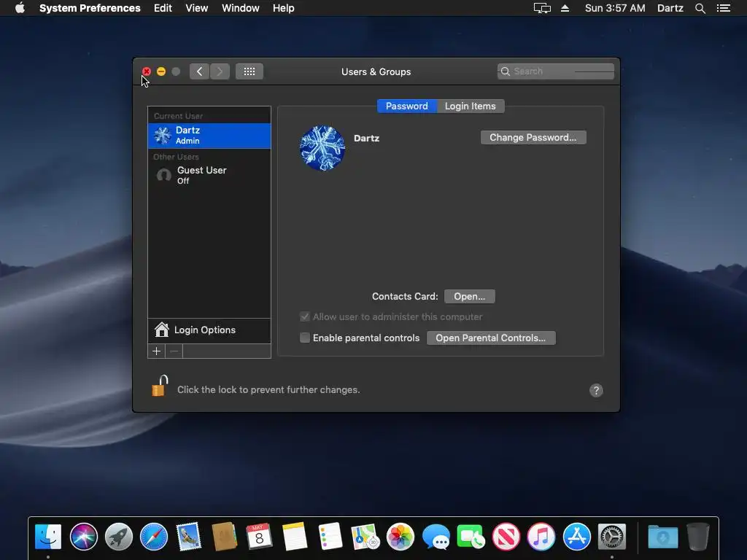Open Reminders app in Dock
Image resolution: width=747 pixels, height=560 pixels.
(330, 537)
